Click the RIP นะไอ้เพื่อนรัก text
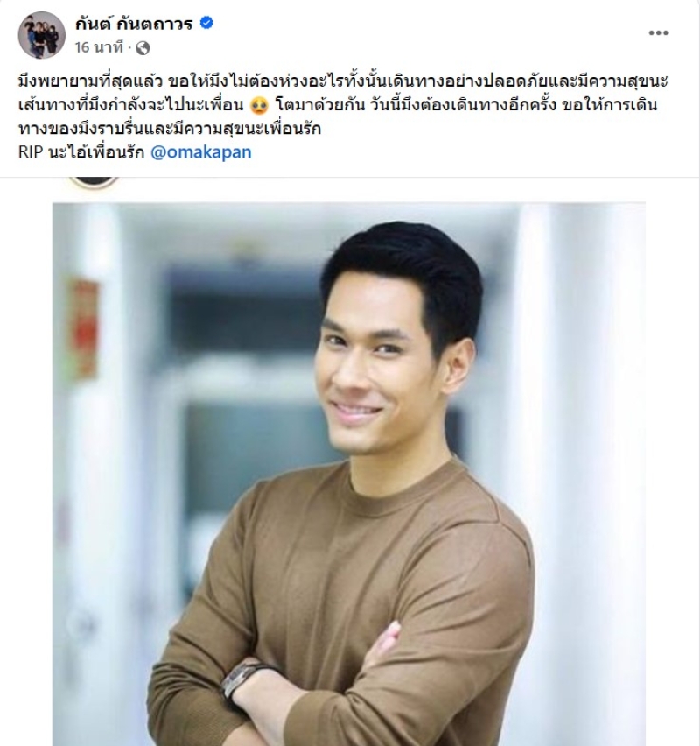Screen dimensions: 700x746 (81, 152)
